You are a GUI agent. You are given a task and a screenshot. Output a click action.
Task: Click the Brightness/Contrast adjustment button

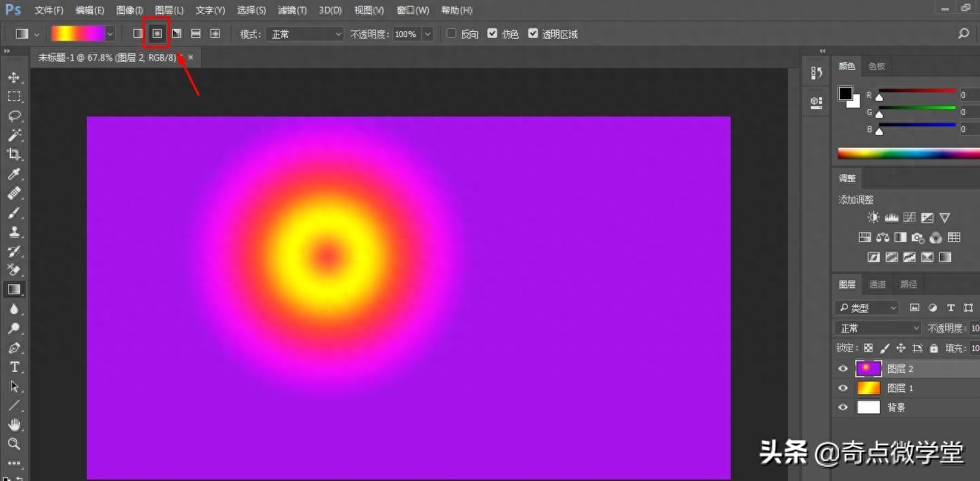pyautogui.click(x=873, y=217)
